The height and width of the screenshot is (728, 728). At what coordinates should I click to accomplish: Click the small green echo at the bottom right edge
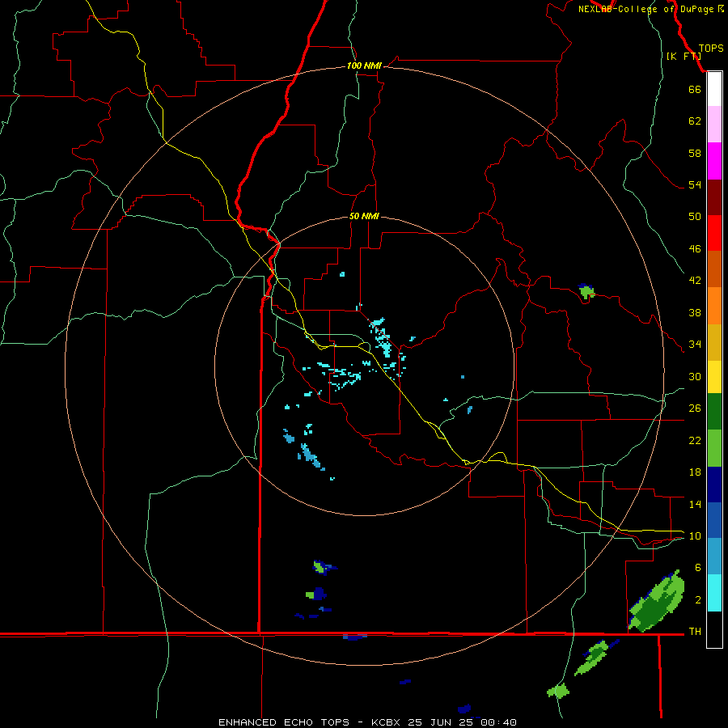pos(557,691)
